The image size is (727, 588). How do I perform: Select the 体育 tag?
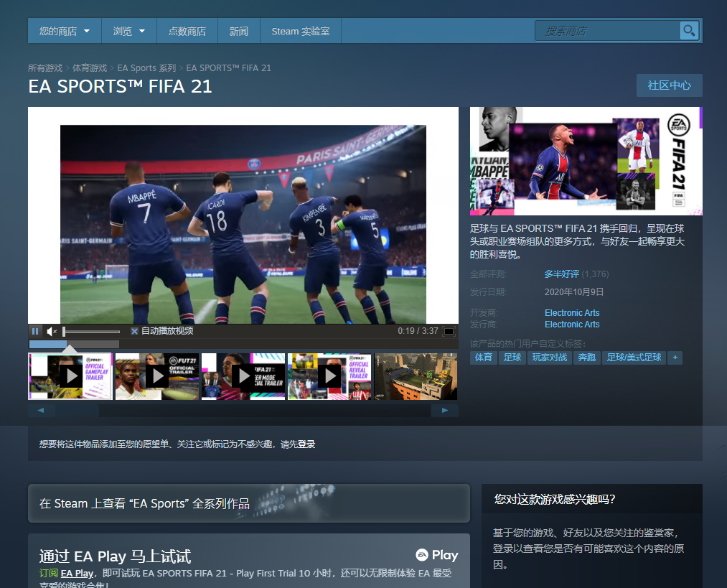pyautogui.click(x=484, y=358)
